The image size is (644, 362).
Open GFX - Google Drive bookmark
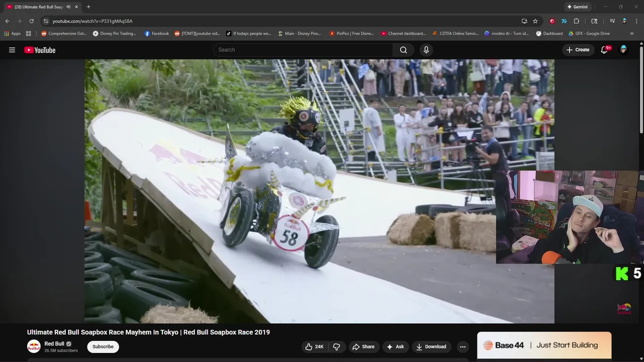pos(589,34)
